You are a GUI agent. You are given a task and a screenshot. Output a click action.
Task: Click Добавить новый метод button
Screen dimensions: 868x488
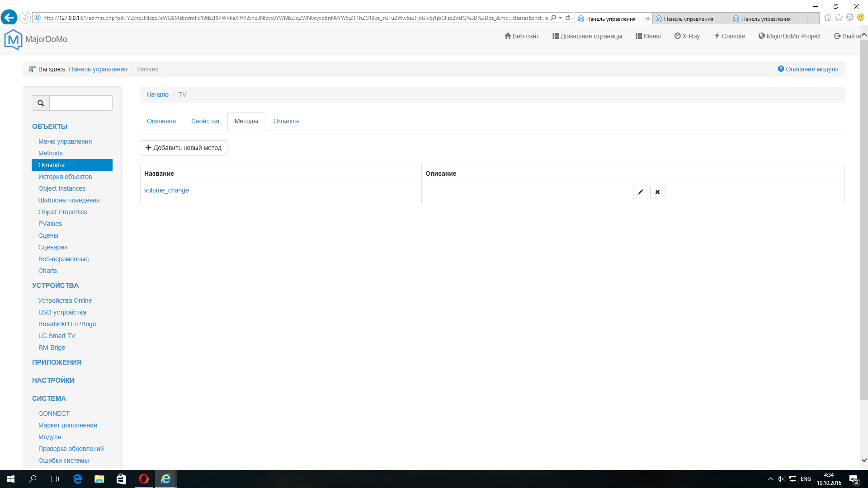pyautogui.click(x=183, y=148)
